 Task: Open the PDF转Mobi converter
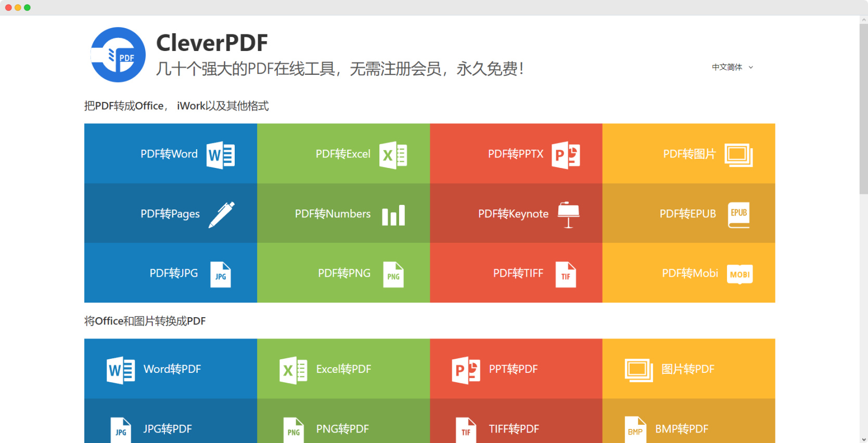click(689, 272)
